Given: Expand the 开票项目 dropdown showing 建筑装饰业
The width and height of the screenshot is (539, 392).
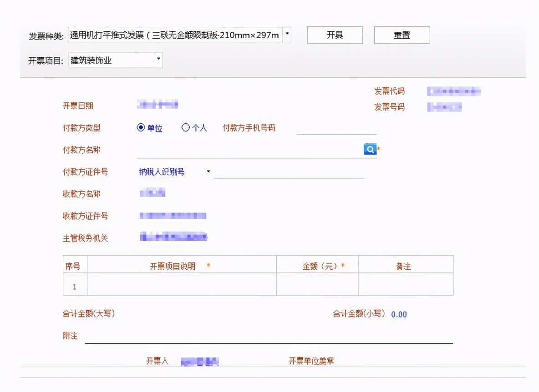Looking at the screenshot, I should (158, 60).
